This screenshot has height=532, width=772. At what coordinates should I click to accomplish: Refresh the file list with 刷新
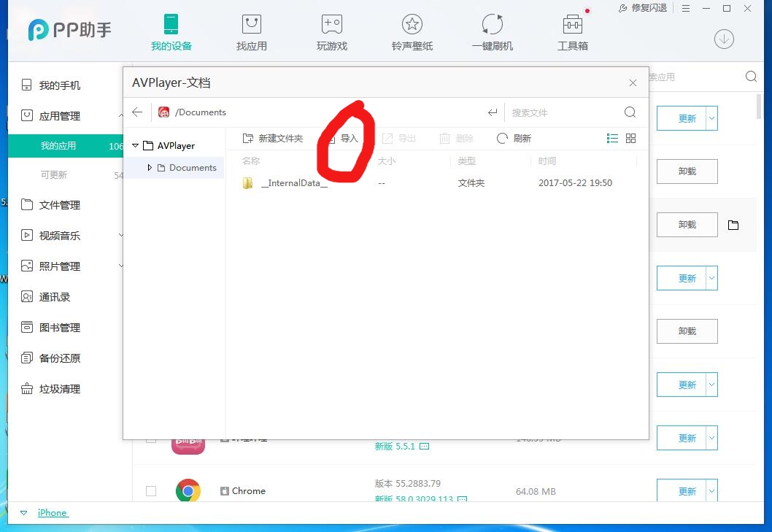513,138
